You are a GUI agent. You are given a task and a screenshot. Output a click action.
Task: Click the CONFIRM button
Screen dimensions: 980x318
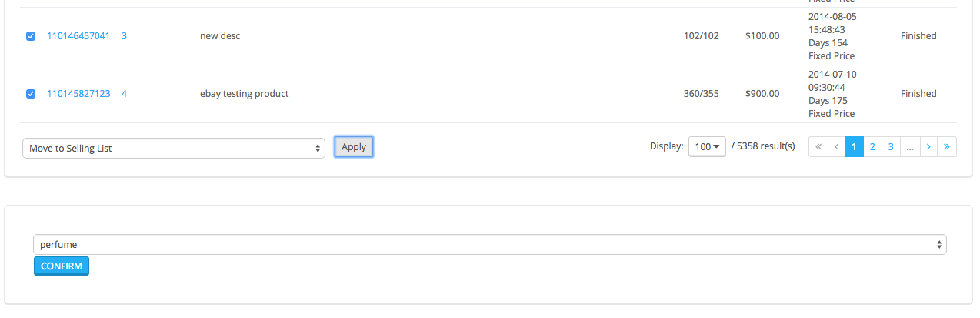[62, 266]
